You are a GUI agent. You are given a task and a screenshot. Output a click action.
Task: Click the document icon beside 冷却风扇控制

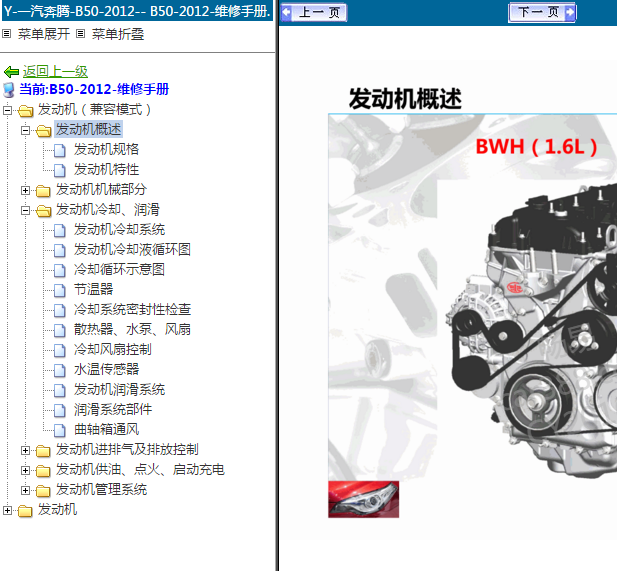pos(60,350)
